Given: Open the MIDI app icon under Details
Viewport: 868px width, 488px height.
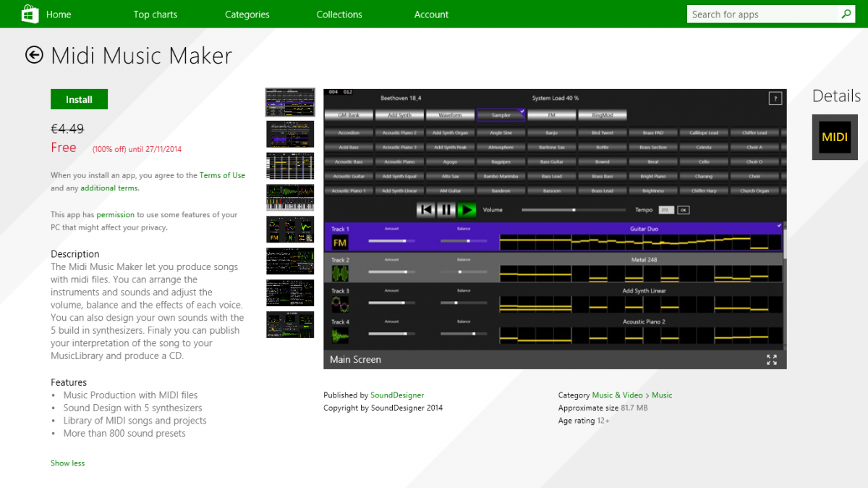Looking at the screenshot, I should pyautogui.click(x=835, y=137).
